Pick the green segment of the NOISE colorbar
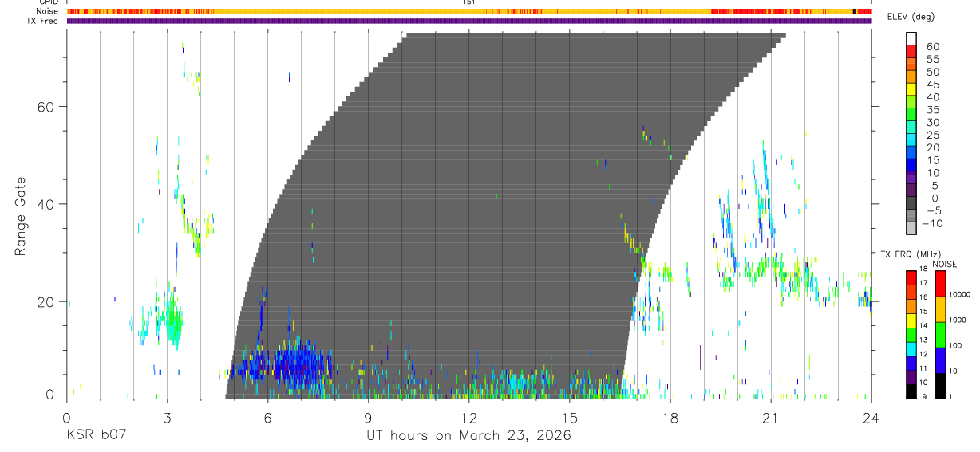 tap(941, 335)
